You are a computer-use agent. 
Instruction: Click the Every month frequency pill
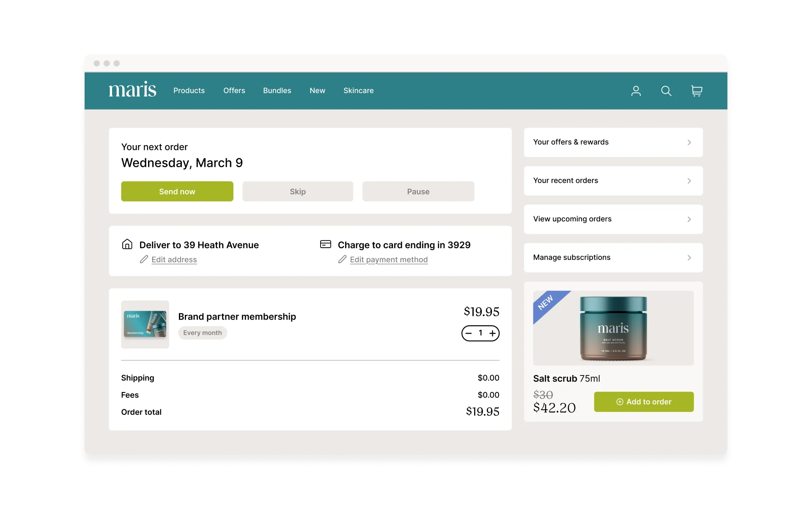click(x=202, y=333)
